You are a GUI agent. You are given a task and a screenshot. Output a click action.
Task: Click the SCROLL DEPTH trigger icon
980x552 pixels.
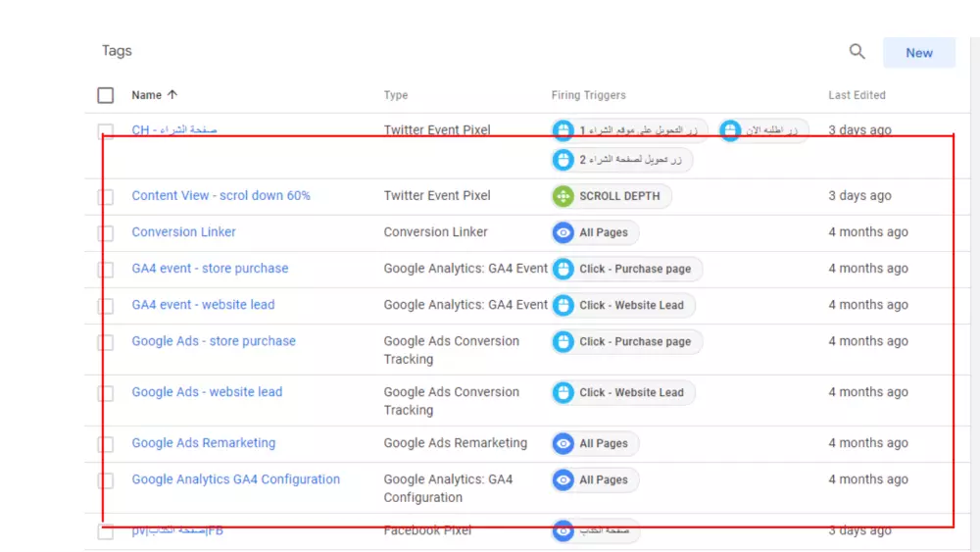563,196
